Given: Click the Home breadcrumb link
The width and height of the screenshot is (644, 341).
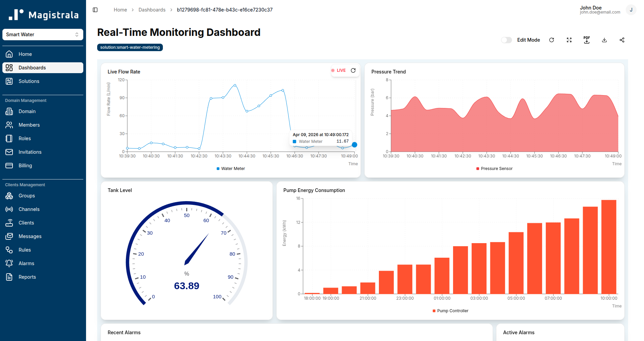Looking at the screenshot, I should (120, 9).
